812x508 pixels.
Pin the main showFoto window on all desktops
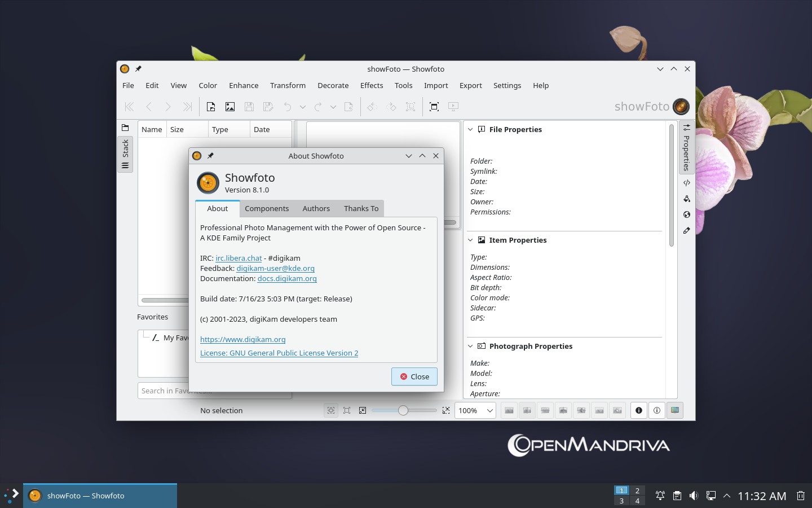click(x=138, y=69)
